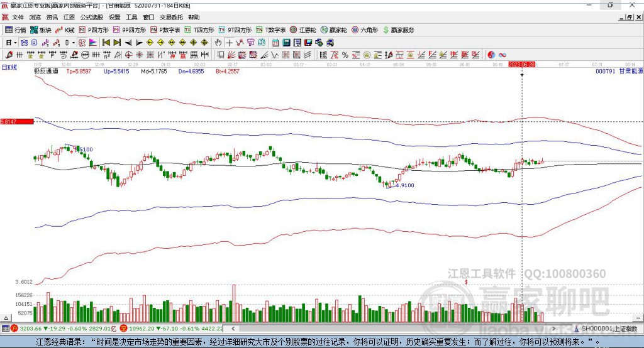Screen dimensions: 644x348
Task: Click the 4.9100 low price annotation
Action: pos(405,185)
